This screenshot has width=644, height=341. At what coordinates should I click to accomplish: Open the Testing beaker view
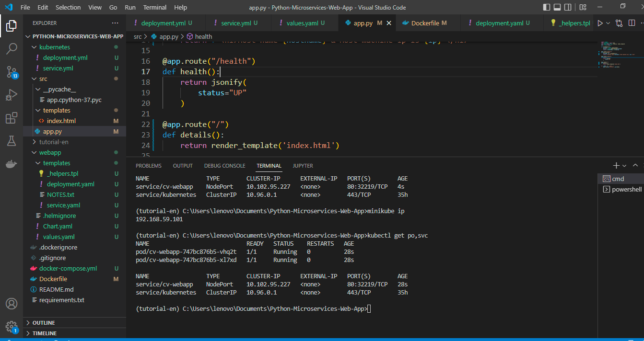[12, 141]
